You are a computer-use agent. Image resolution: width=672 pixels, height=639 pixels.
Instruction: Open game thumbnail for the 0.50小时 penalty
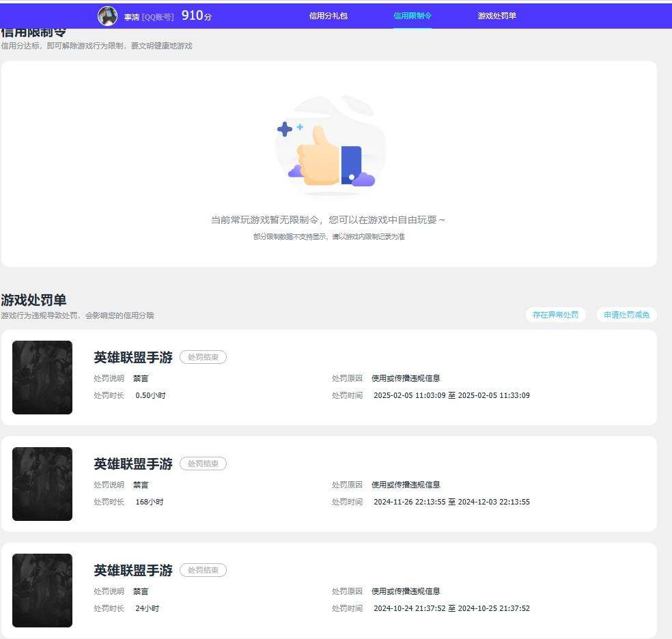42,378
